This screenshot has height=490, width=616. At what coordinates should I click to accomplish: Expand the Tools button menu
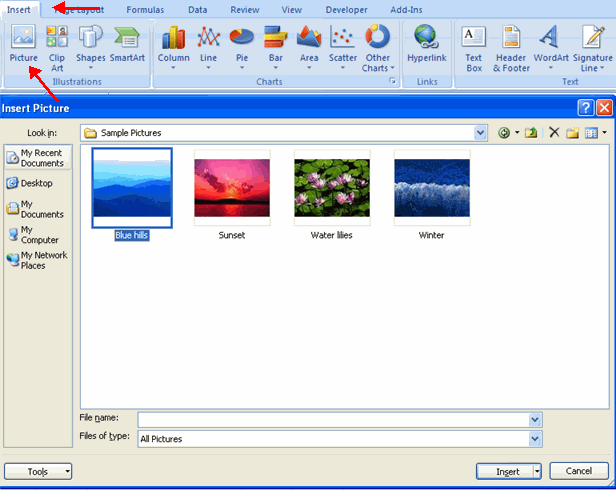(38, 471)
